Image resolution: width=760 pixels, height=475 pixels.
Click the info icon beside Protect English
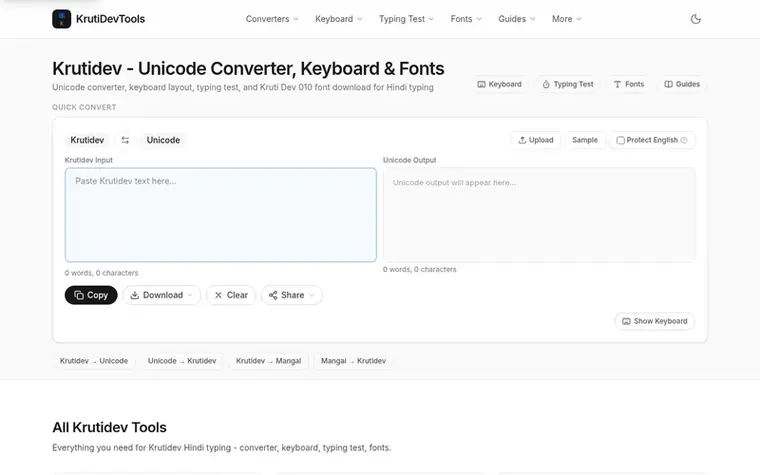pos(684,140)
